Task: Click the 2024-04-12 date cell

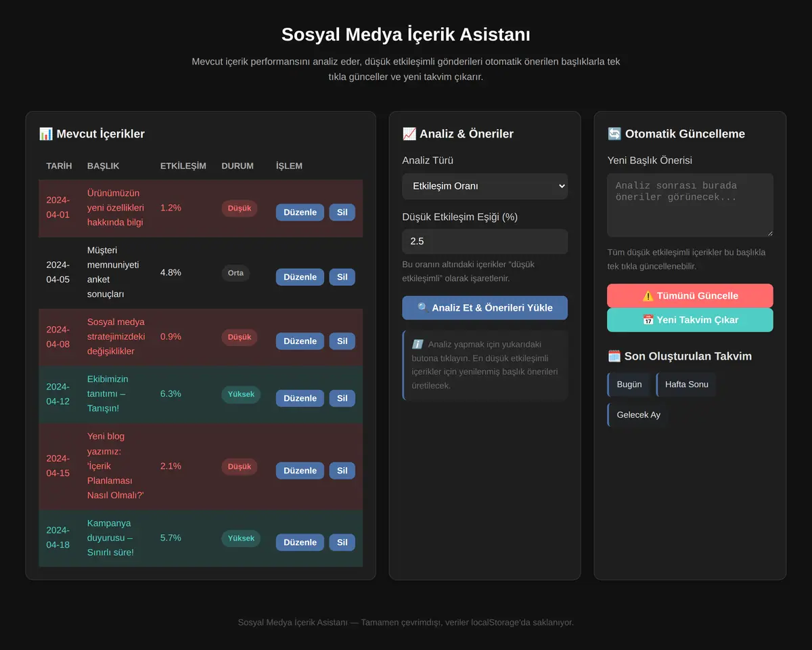Action: [x=58, y=394]
